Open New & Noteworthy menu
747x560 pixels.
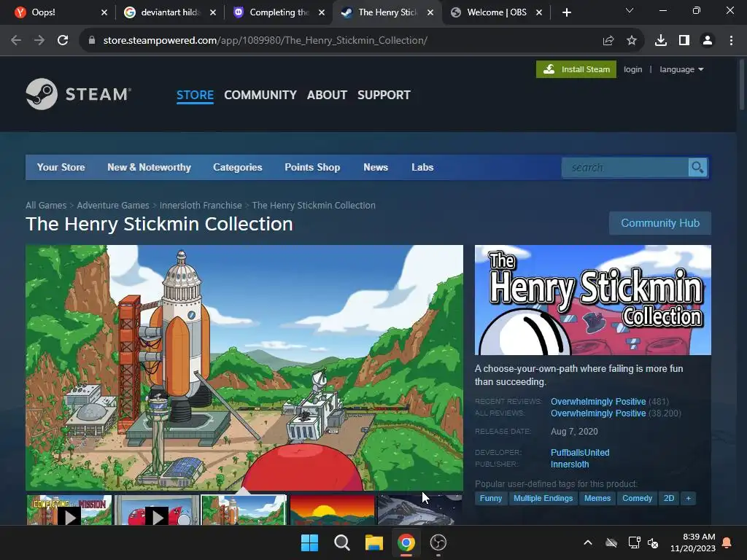tap(149, 167)
